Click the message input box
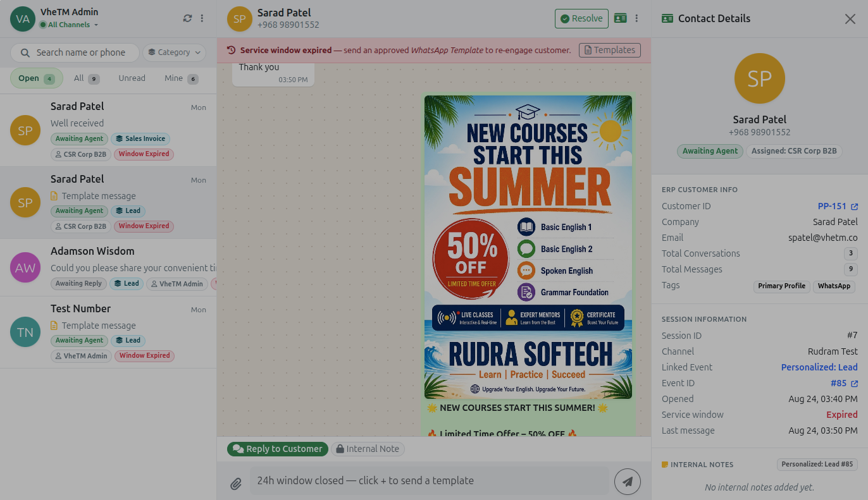This screenshot has height=500, width=868. (x=430, y=481)
